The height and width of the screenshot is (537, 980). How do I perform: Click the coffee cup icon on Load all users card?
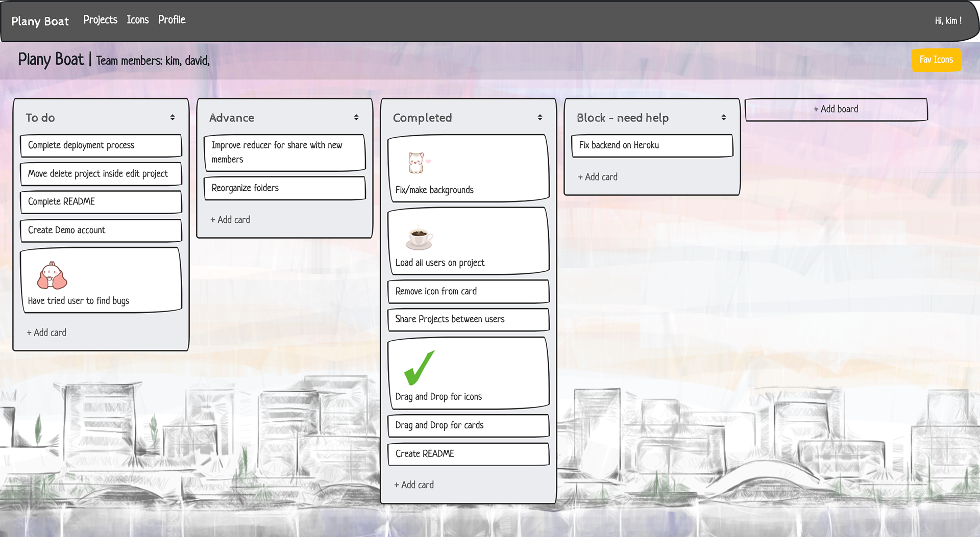pos(420,237)
